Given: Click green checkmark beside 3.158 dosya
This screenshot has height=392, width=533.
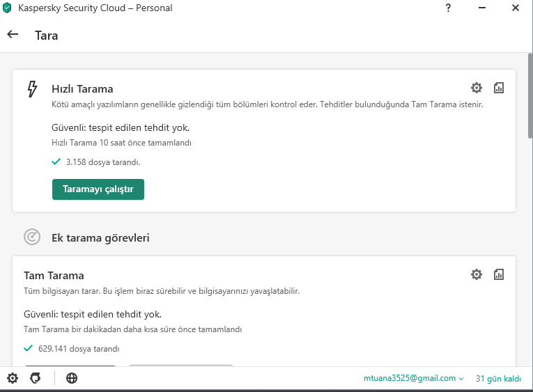Looking at the screenshot, I should click(x=56, y=162).
